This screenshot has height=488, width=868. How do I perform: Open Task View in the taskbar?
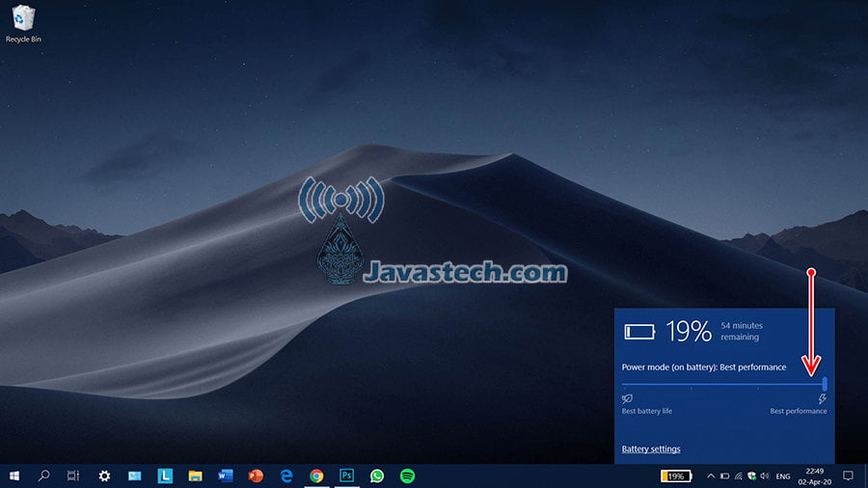click(x=73, y=475)
